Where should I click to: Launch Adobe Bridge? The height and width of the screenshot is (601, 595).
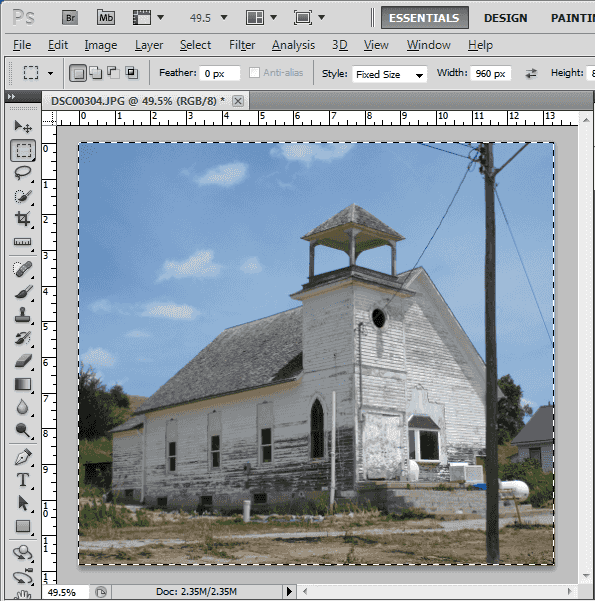click(x=70, y=18)
